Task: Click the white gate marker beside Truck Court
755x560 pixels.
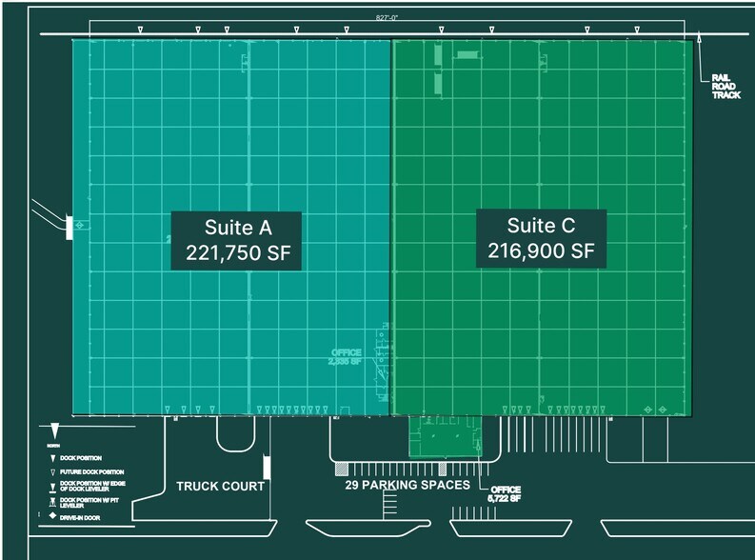Action: [x=268, y=467]
